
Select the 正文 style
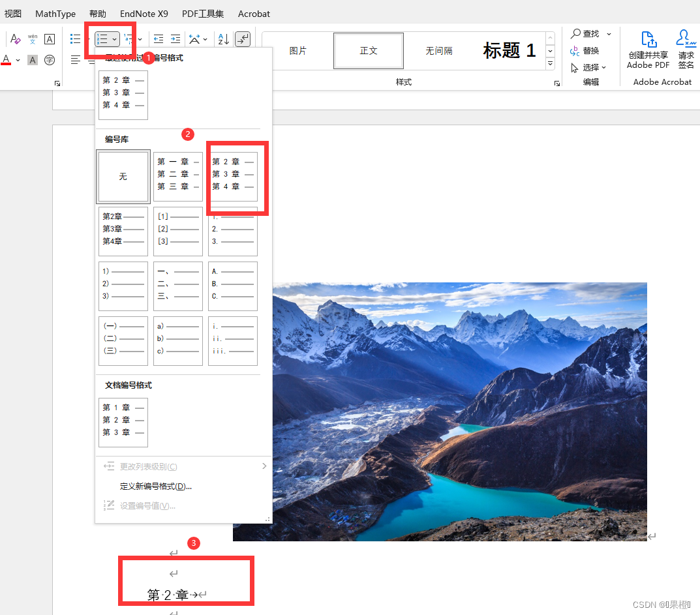(369, 51)
